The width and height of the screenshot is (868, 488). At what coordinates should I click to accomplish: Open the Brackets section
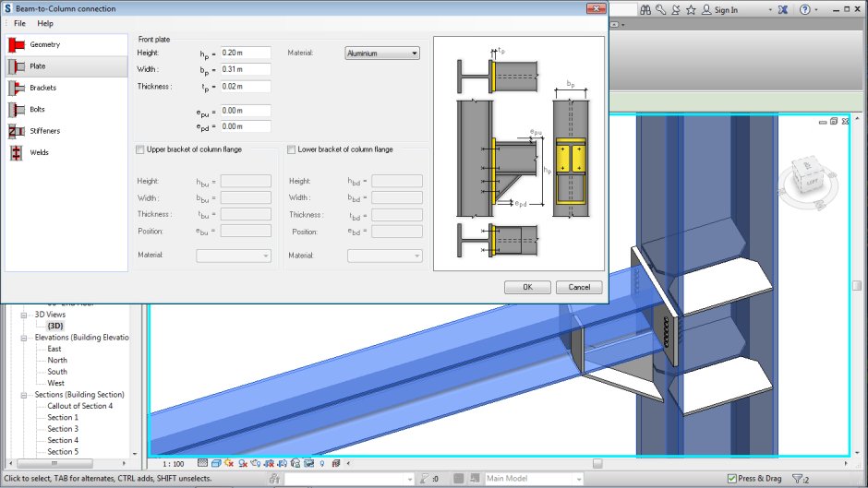coord(42,88)
